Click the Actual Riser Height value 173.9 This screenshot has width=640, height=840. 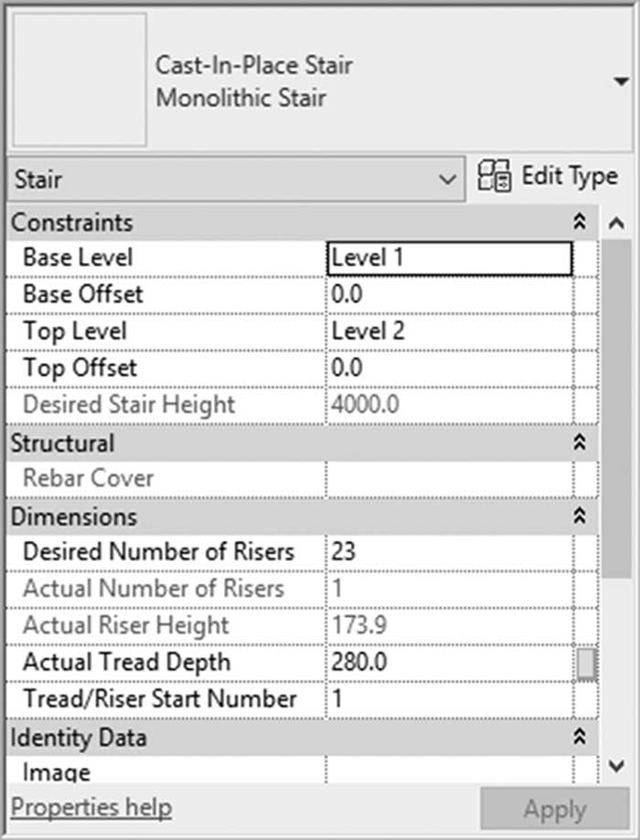tap(359, 625)
